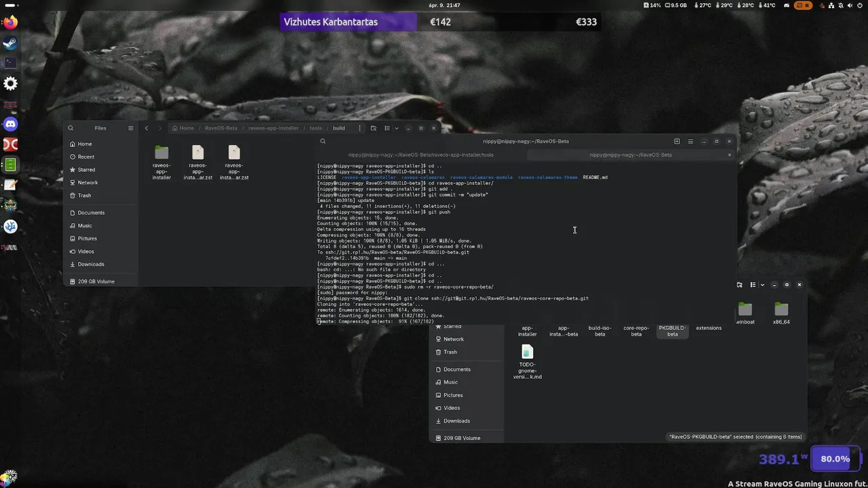Open Videos in the lower Files sidebar

[468, 408]
